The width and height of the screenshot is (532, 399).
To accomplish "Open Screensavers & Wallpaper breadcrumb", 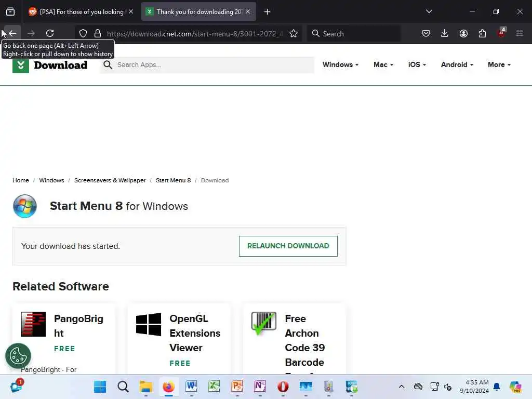I will 110,180.
